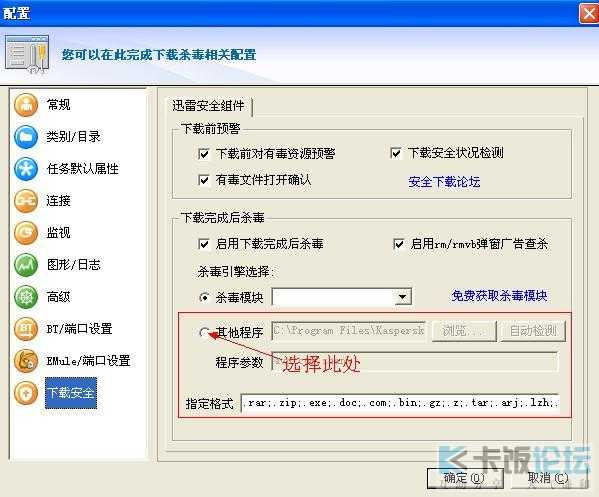Viewport: 599px width, 497px height.
Task: Click the 确定 confirm button
Action: [465, 478]
